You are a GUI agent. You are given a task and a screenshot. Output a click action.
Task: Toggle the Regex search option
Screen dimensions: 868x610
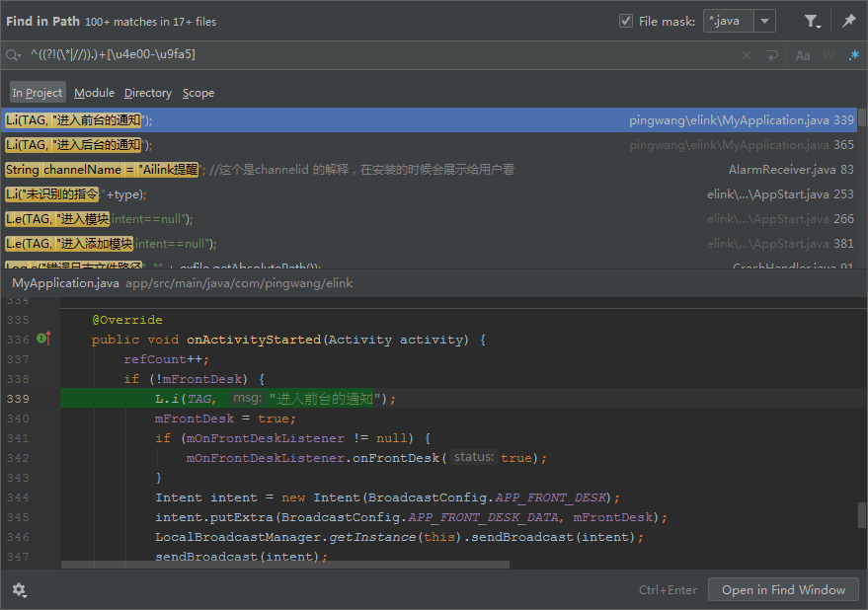coord(853,55)
